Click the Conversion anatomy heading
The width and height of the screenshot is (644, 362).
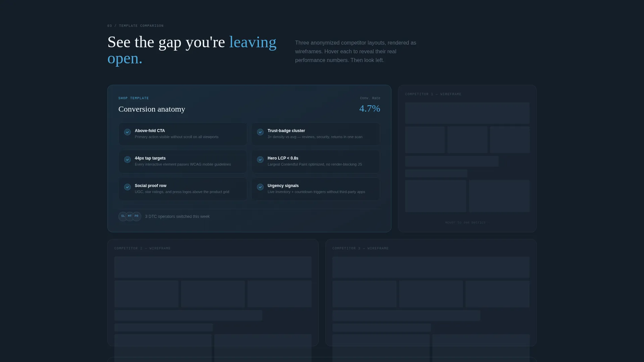pos(152,109)
